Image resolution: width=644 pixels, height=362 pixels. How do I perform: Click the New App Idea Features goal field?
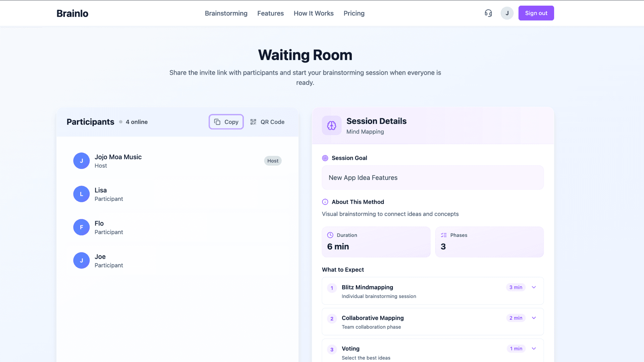coord(432,178)
